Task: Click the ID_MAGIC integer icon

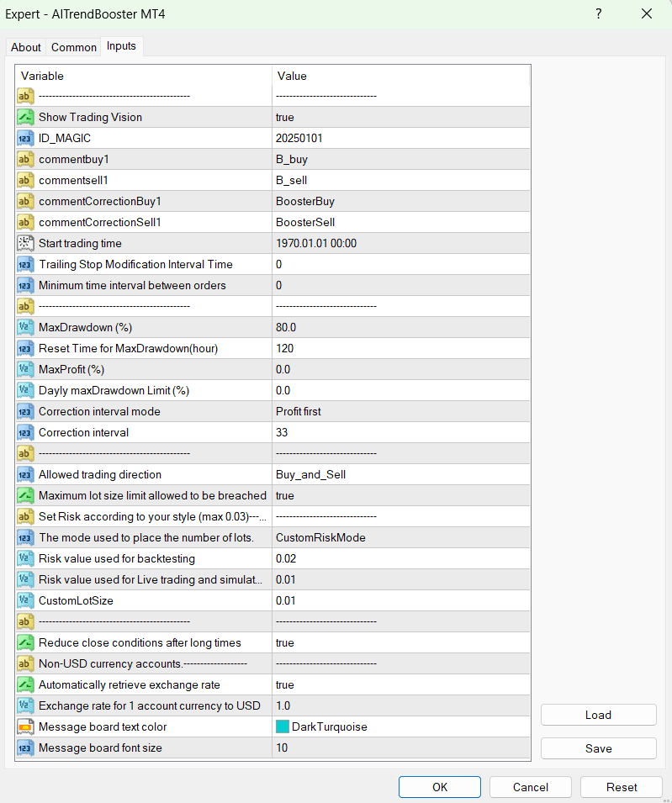Action: (x=25, y=138)
